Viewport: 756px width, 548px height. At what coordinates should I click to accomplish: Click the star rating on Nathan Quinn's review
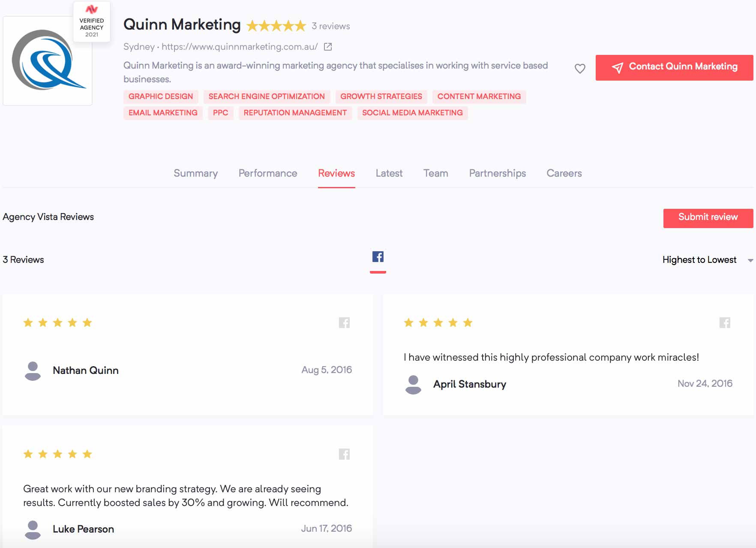58,322
